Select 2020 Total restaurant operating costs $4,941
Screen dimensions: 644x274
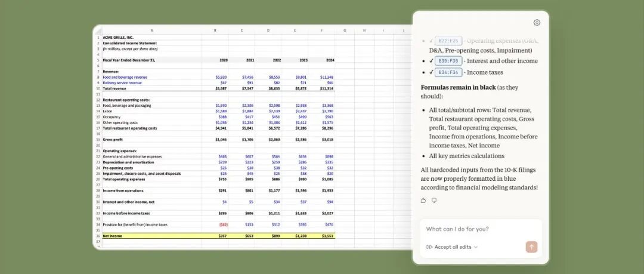point(215,128)
